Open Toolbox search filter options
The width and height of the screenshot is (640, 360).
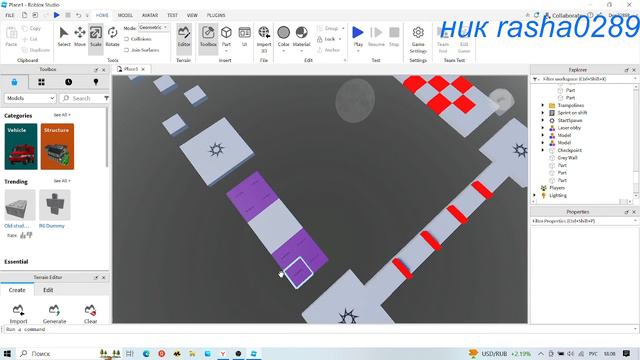(x=106, y=98)
